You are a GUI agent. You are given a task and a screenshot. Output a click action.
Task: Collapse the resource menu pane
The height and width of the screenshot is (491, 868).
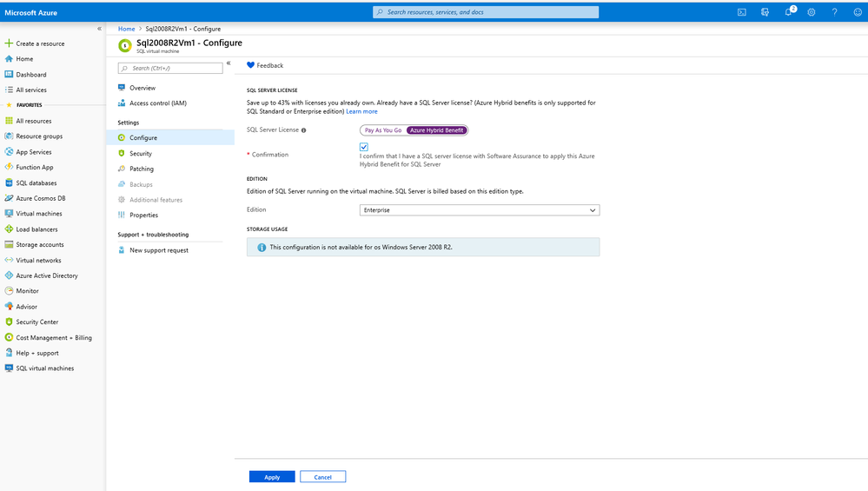229,63
